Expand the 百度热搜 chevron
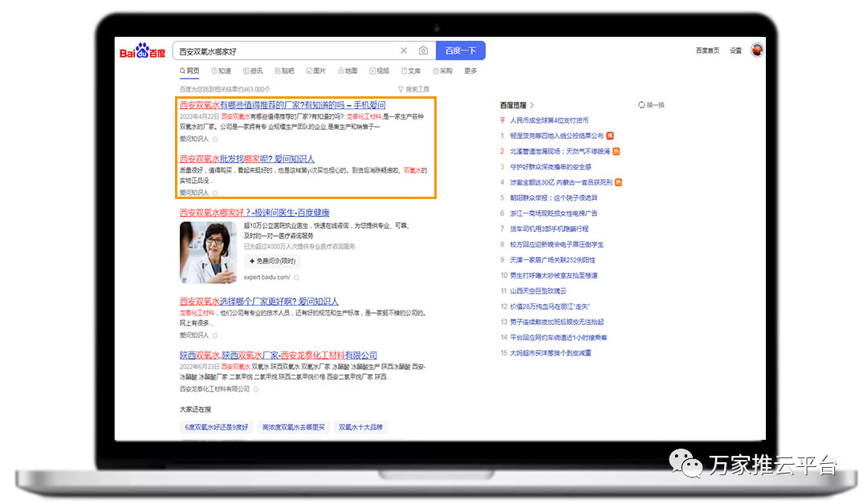867x504 pixels. pos(531,105)
